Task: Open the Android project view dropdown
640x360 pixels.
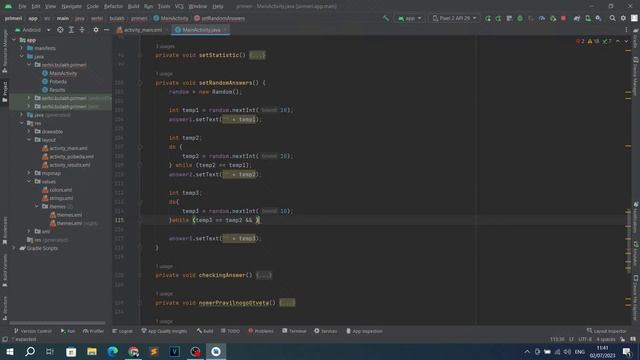Action: [33, 30]
